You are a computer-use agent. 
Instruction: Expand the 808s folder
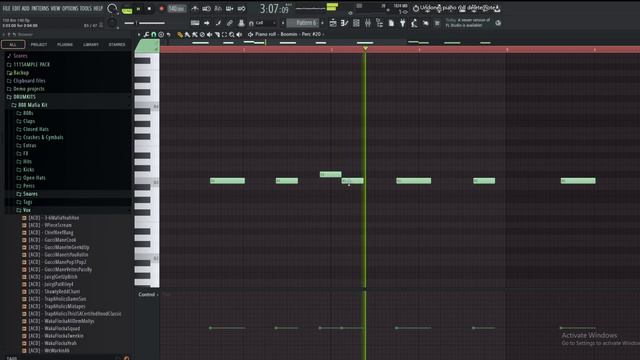28,113
